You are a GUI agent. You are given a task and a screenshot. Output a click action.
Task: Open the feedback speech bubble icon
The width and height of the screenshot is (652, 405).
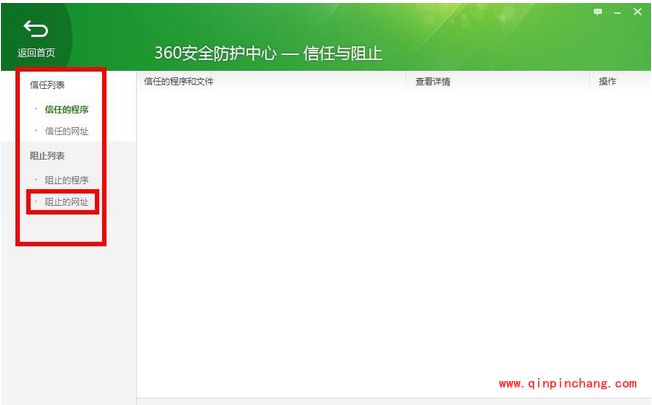(598, 12)
